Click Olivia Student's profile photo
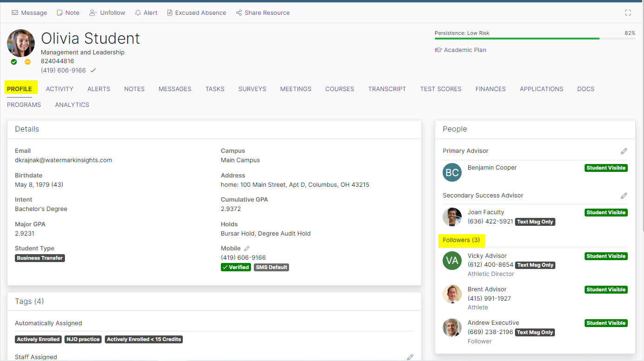Screen dimensions: 644x361 click(21, 43)
